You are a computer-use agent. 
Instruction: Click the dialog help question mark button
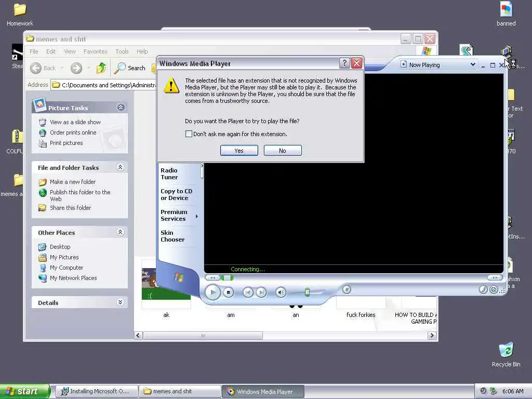(344, 63)
